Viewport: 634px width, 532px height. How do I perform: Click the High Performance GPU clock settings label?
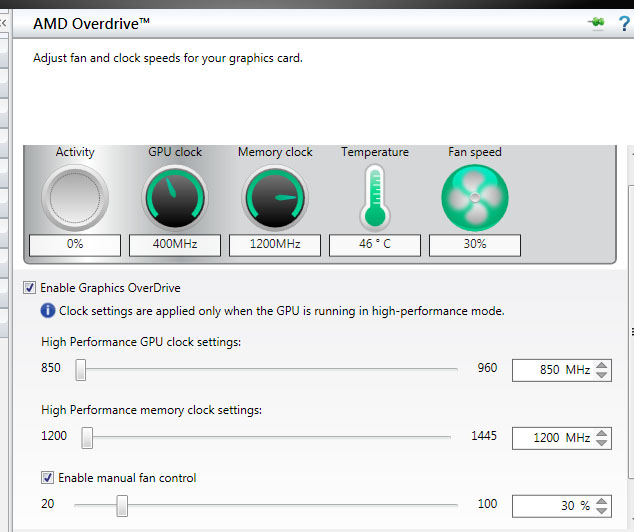[x=141, y=342]
